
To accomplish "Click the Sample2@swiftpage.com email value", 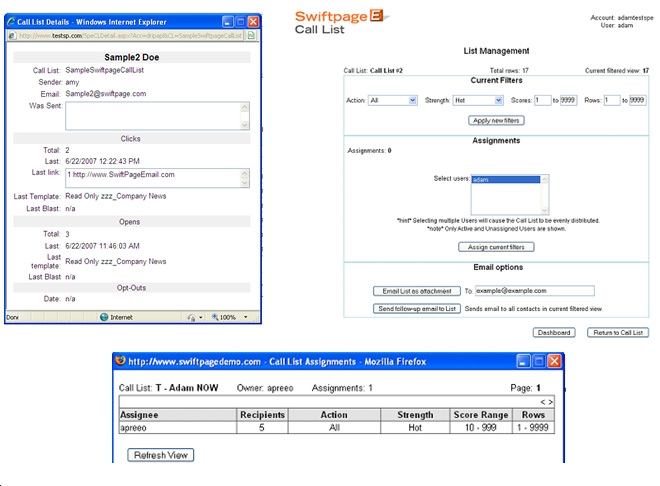I will tap(106, 93).
